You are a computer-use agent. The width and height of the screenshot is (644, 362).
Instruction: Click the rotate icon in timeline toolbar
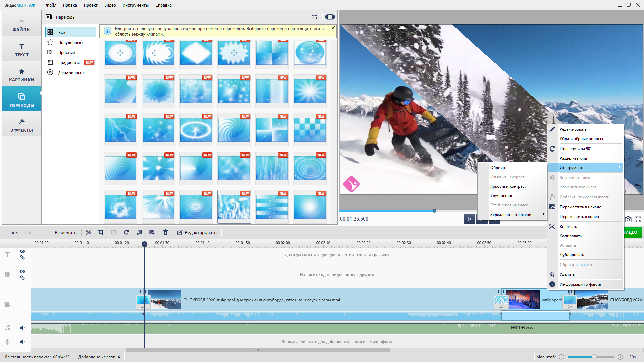126,232
